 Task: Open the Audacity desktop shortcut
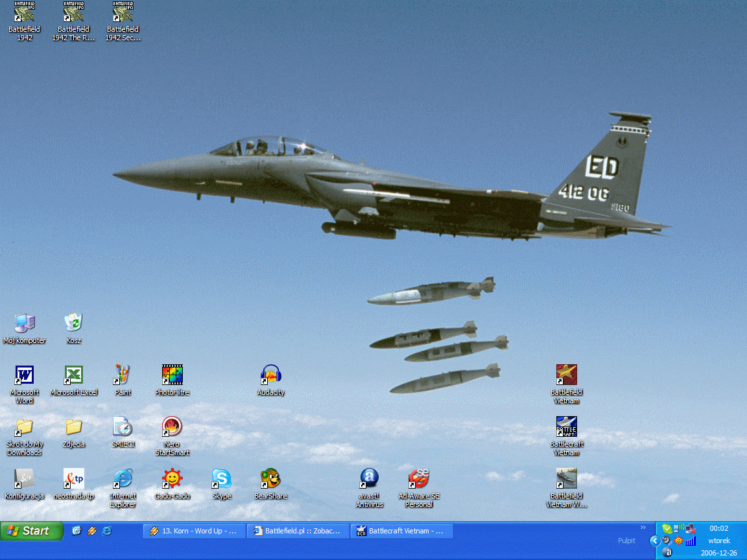[270, 375]
